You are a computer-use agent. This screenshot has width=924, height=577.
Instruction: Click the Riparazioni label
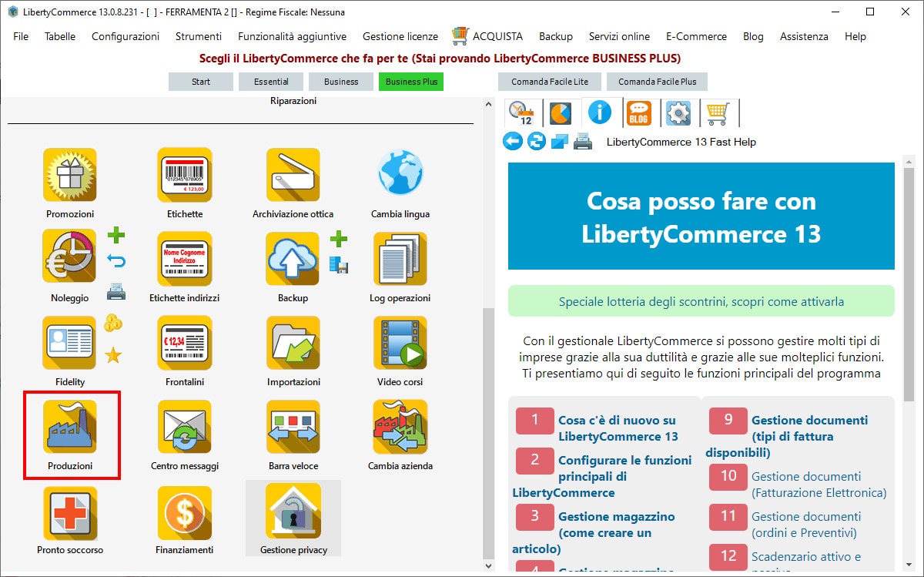[293, 101]
